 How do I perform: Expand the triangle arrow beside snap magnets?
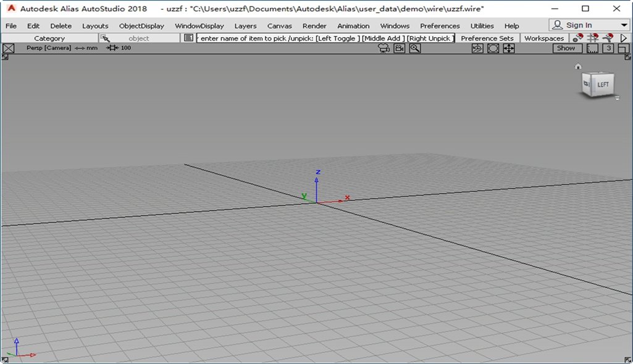[x=624, y=38]
